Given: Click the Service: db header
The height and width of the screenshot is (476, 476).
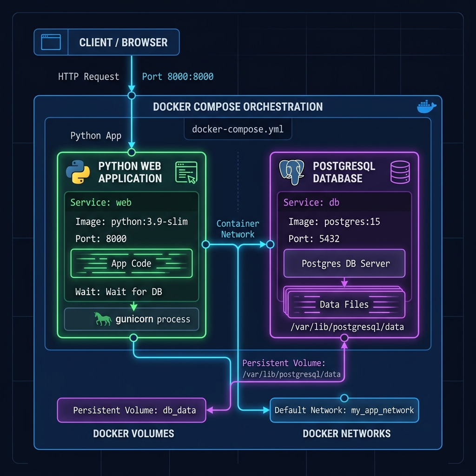Looking at the screenshot, I should click(x=344, y=202).
